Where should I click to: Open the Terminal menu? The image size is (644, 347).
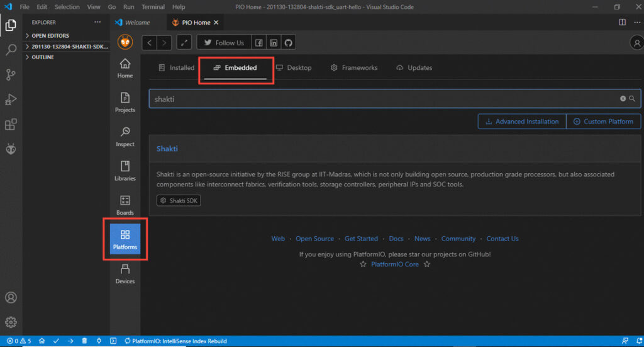153,7
